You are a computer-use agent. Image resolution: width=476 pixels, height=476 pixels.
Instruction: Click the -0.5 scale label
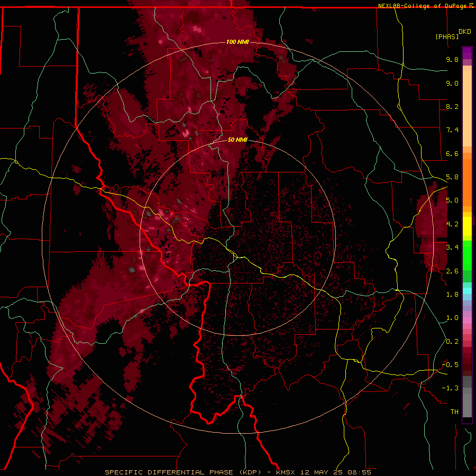coord(451,365)
